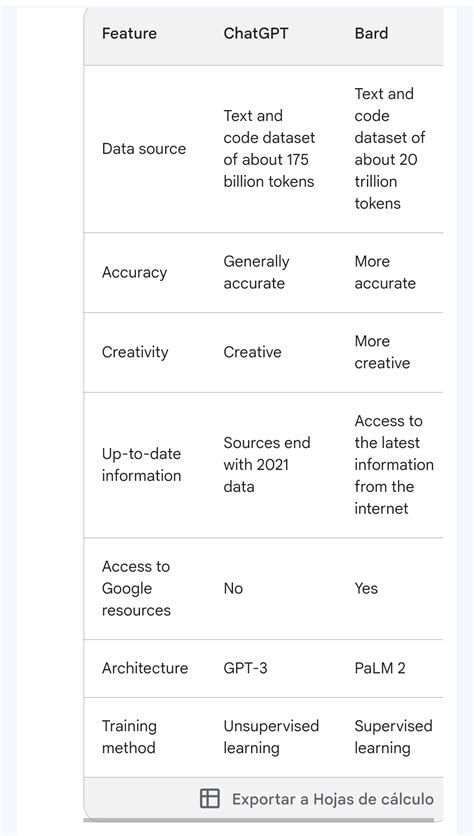Select the 'GPT-3' architecture cell
The height and width of the screenshot is (836, 474).
pyautogui.click(x=245, y=668)
